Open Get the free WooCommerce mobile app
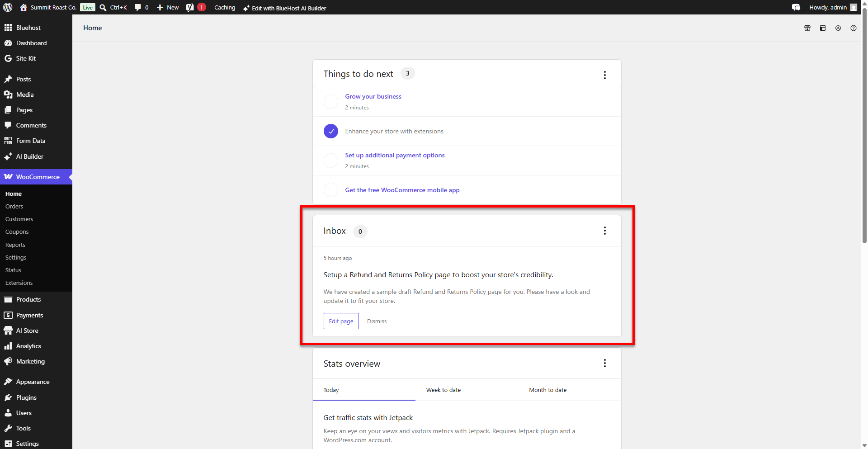The width and height of the screenshot is (868, 449). pos(402,190)
